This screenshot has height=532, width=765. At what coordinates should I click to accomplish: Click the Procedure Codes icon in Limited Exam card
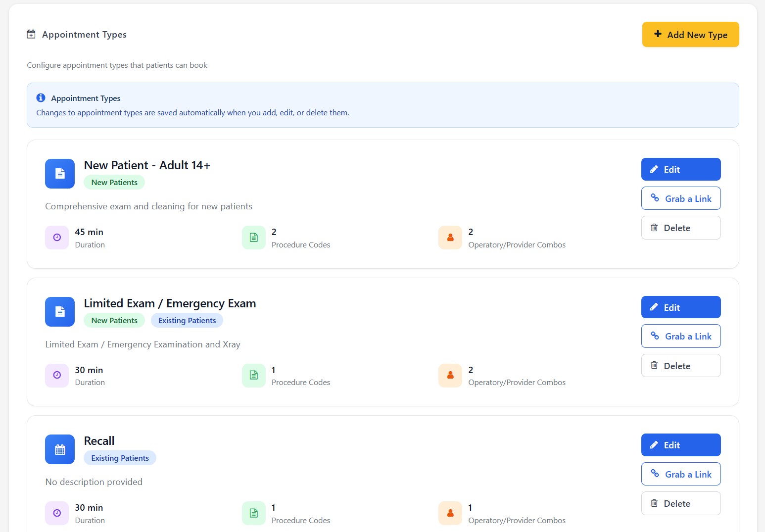click(254, 376)
